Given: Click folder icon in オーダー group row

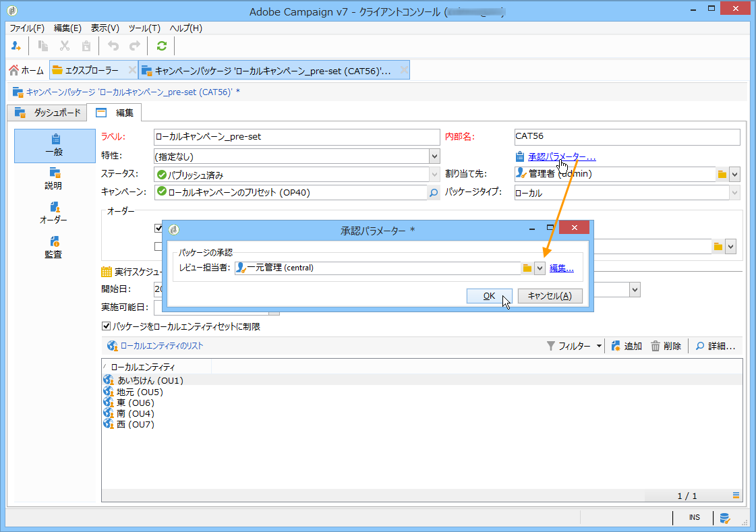Looking at the screenshot, I should (x=718, y=247).
